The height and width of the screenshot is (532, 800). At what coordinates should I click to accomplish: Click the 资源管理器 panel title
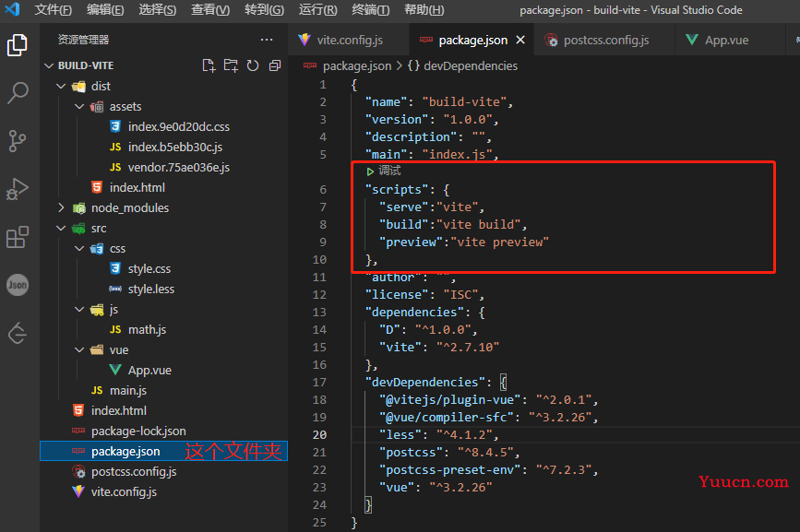point(83,40)
